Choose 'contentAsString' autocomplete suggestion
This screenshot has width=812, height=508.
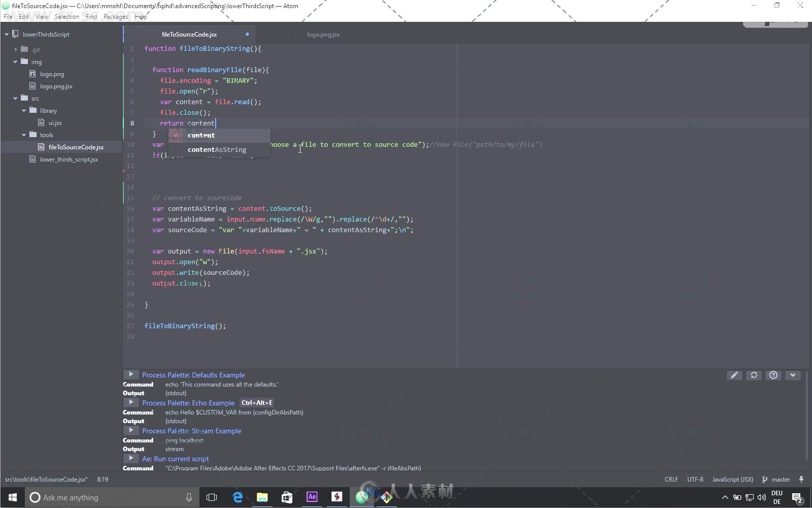[219, 149]
